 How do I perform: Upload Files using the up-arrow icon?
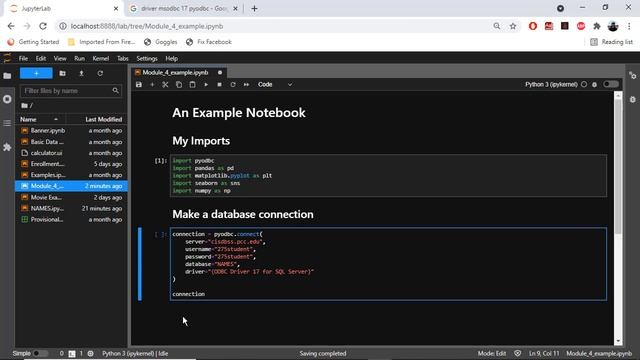tap(81, 73)
